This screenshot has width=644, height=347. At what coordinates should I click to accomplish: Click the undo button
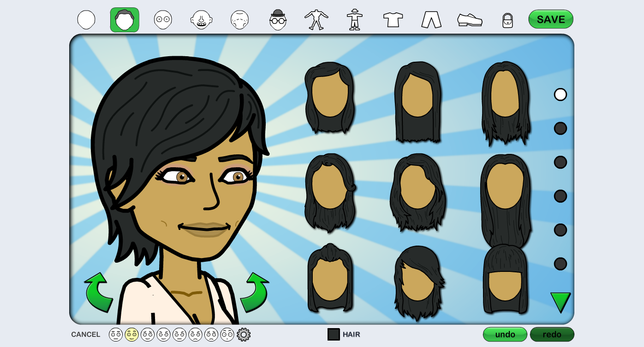(505, 335)
